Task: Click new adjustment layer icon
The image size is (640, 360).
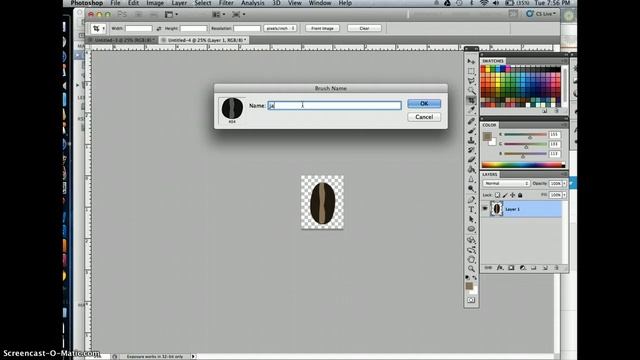Action: pos(522,268)
